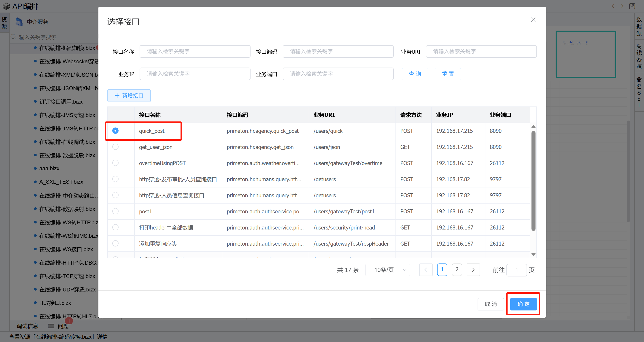Screen dimensions: 644x342
Task: Close the 选择接口 dialog with X icon
Action: point(533,20)
